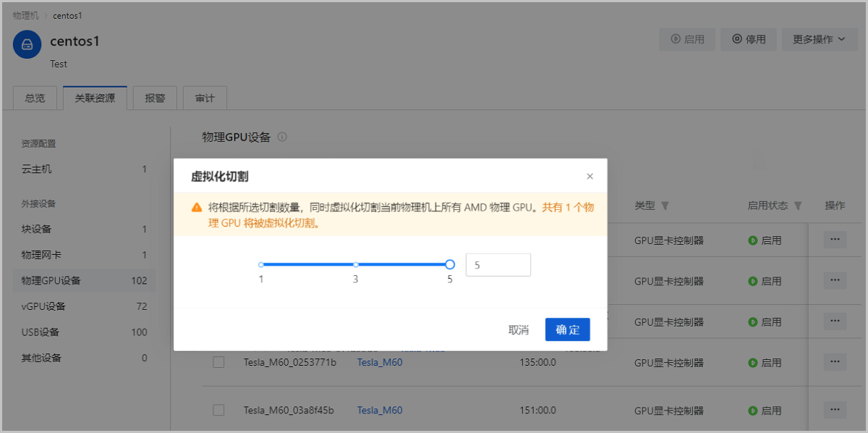Open the ... actions menu in topmost GPU row

(834, 239)
